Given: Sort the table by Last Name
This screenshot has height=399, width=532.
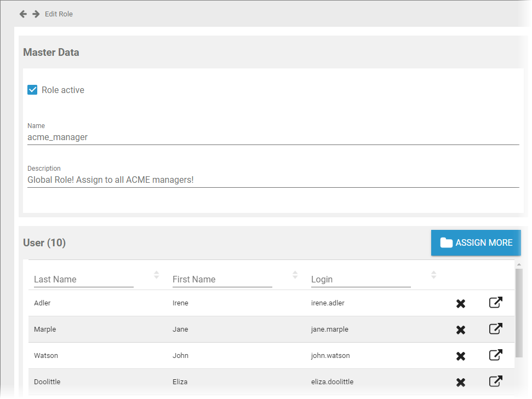Looking at the screenshot, I should [156, 275].
